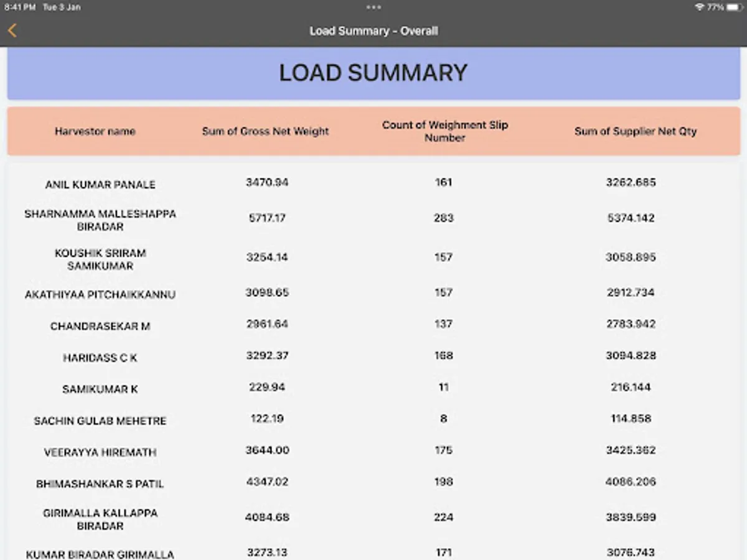Click the slip count 168
Viewport: 747px width, 560px height.
(x=443, y=356)
